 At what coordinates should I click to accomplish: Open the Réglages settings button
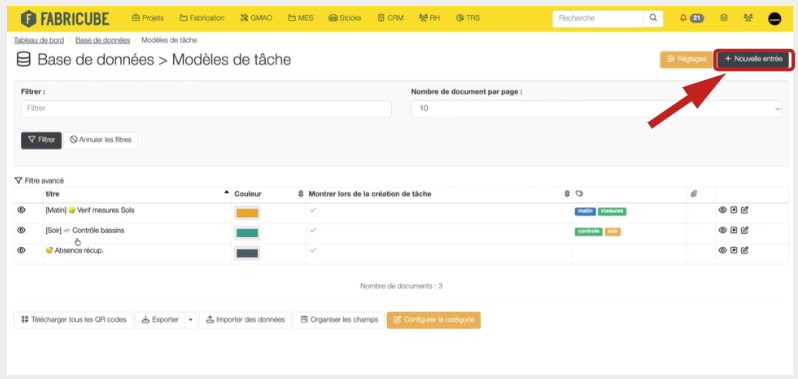pyautogui.click(x=687, y=60)
